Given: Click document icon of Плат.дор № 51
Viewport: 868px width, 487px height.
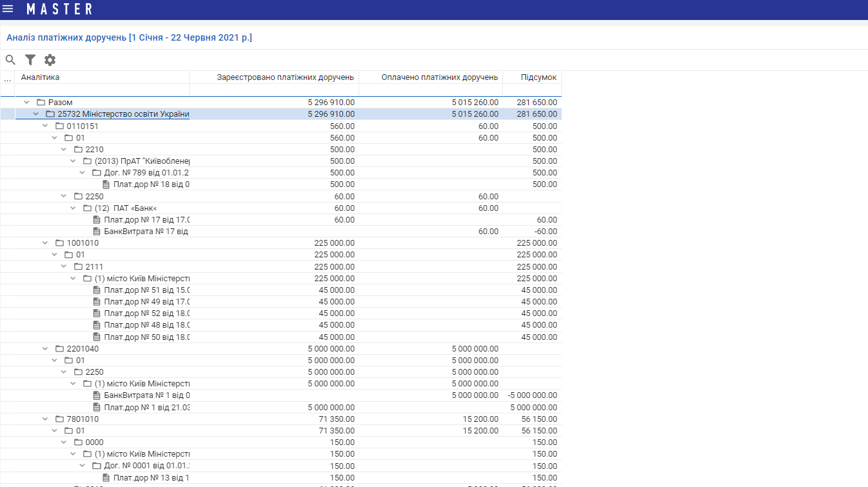Looking at the screenshot, I should (97, 290).
